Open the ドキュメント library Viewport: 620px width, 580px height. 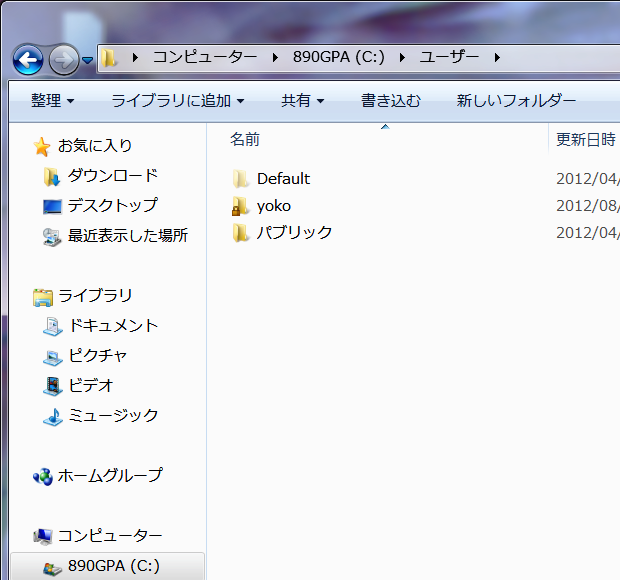tap(112, 326)
